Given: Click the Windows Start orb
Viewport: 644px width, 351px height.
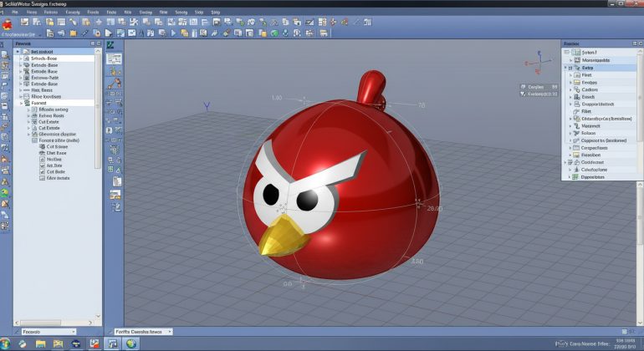Looking at the screenshot, I should coord(7,343).
